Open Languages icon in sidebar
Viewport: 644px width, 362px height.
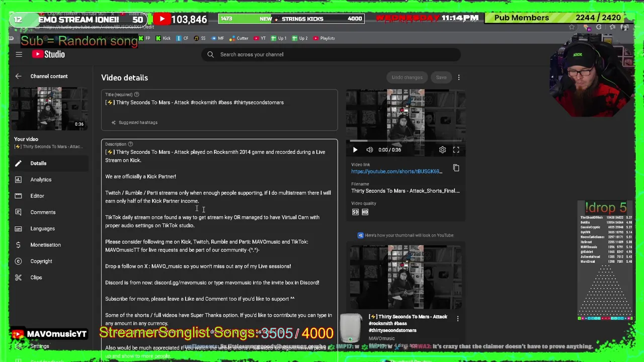[18, 229]
